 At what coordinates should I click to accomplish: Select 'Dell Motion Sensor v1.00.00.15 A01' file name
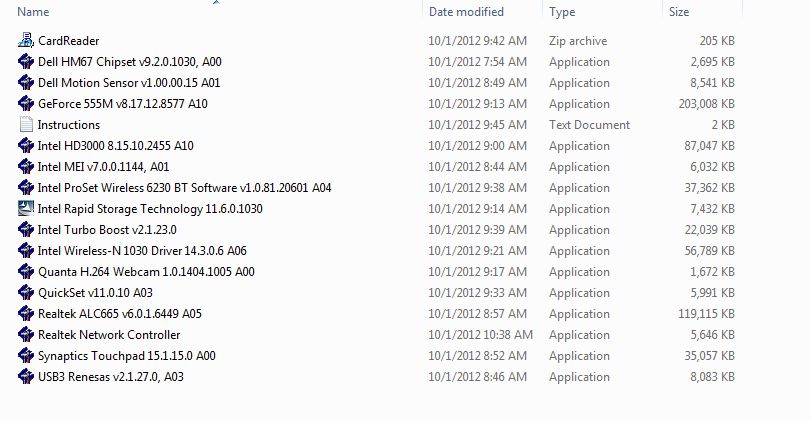(129, 83)
